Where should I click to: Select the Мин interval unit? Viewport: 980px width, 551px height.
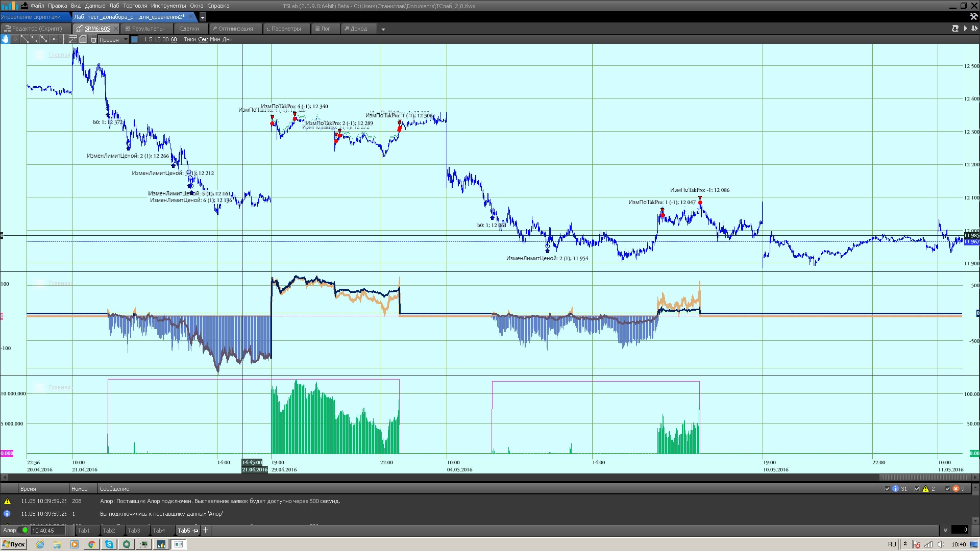pos(215,39)
